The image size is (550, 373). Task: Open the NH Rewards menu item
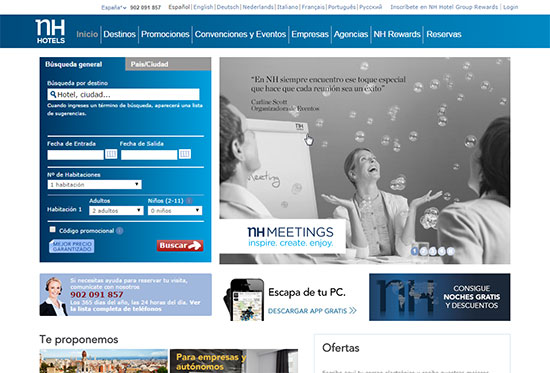[x=397, y=34]
